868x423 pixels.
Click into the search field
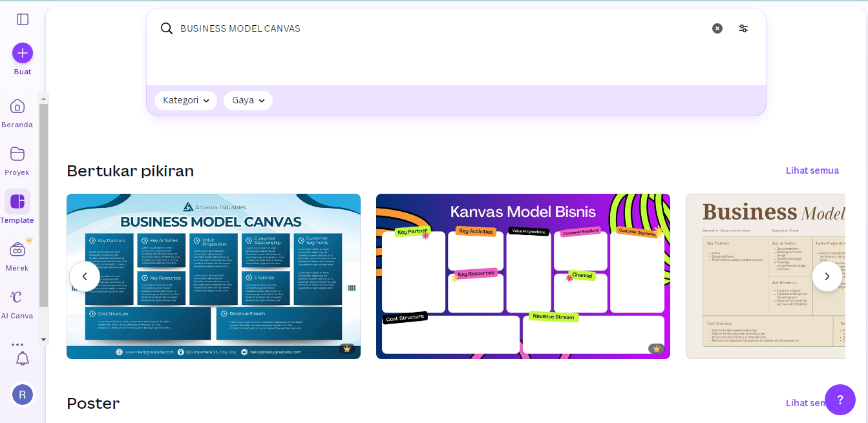pyautogui.click(x=439, y=28)
